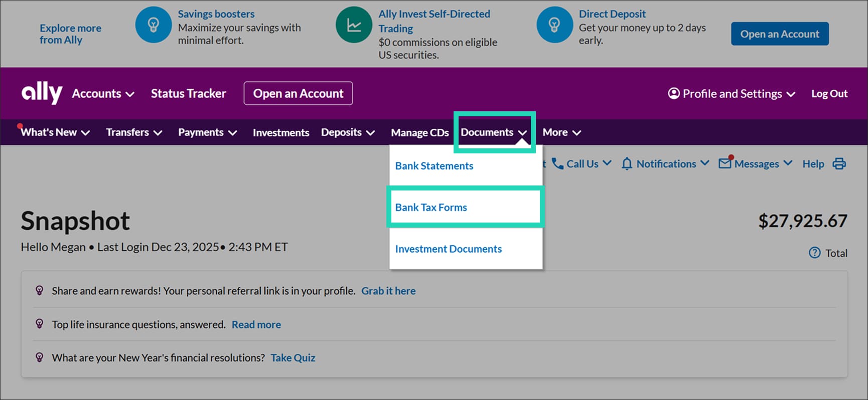Expand the Transfers menu
This screenshot has height=400, width=868.
click(x=133, y=132)
